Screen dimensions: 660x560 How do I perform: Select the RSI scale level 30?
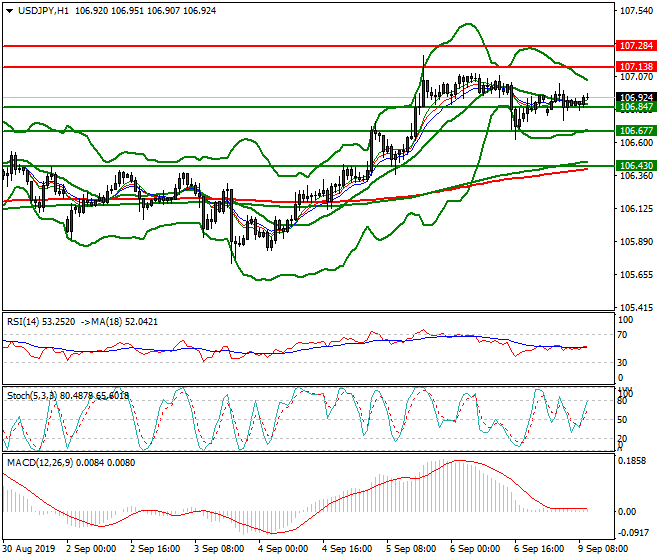(x=622, y=363)
